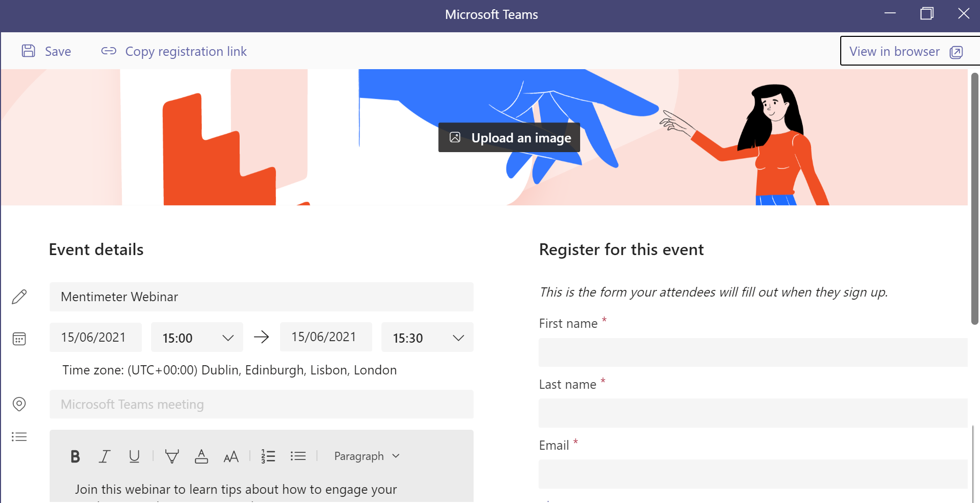Screen dimensions: 980x503
Task: Click the Email input field
Action: pyautogui.click(x=753, y=474)
